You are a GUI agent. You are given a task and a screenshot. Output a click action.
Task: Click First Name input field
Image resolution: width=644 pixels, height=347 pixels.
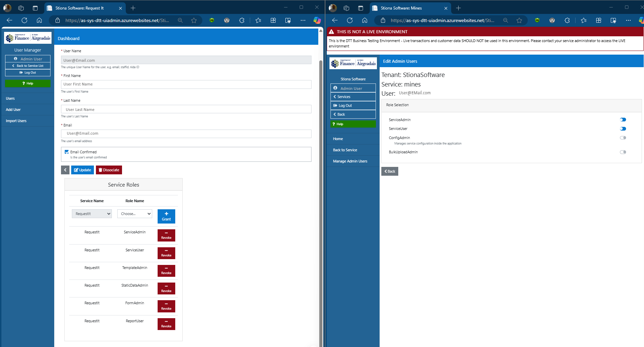click(186, 84)
